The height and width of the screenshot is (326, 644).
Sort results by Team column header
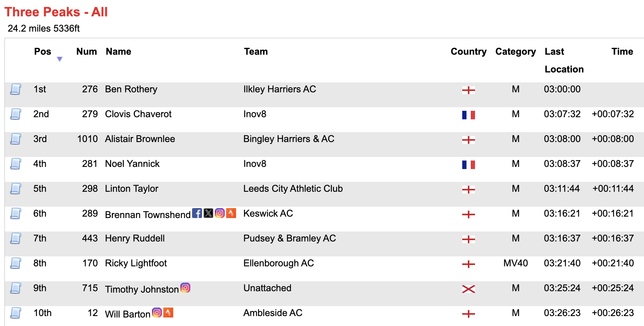(x=256, y=51)
